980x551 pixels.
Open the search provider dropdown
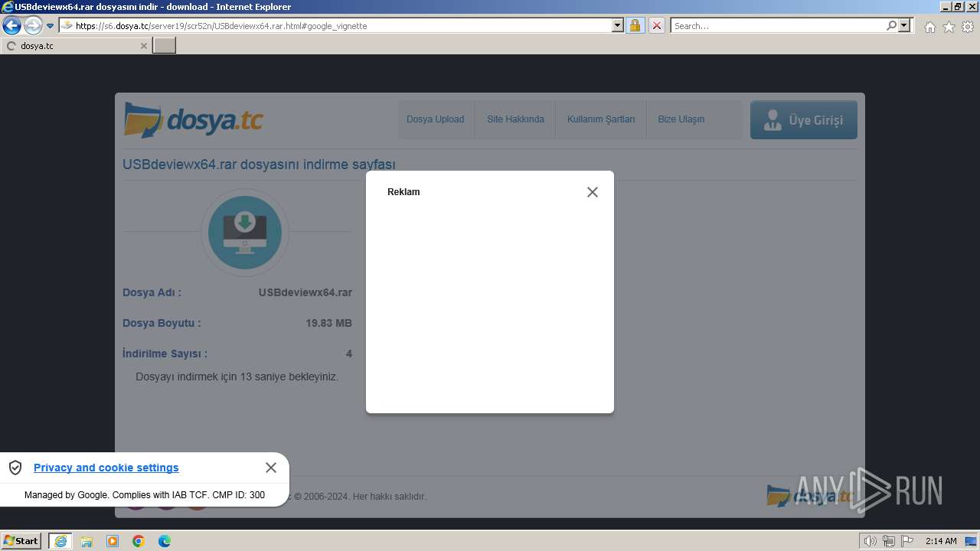pos(905,25)
